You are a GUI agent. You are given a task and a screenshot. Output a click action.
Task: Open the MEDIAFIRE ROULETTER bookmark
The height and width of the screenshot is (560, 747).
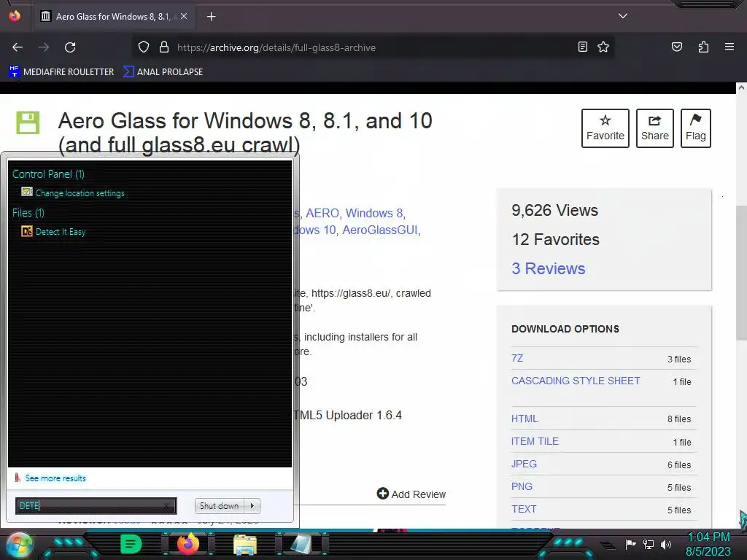click(61, 72)
